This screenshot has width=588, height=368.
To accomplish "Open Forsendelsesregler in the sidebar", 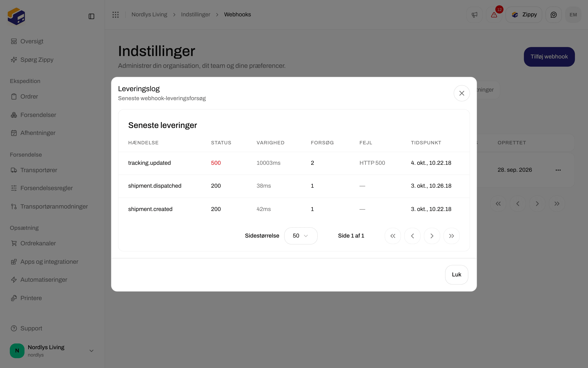I will [52, 188].
